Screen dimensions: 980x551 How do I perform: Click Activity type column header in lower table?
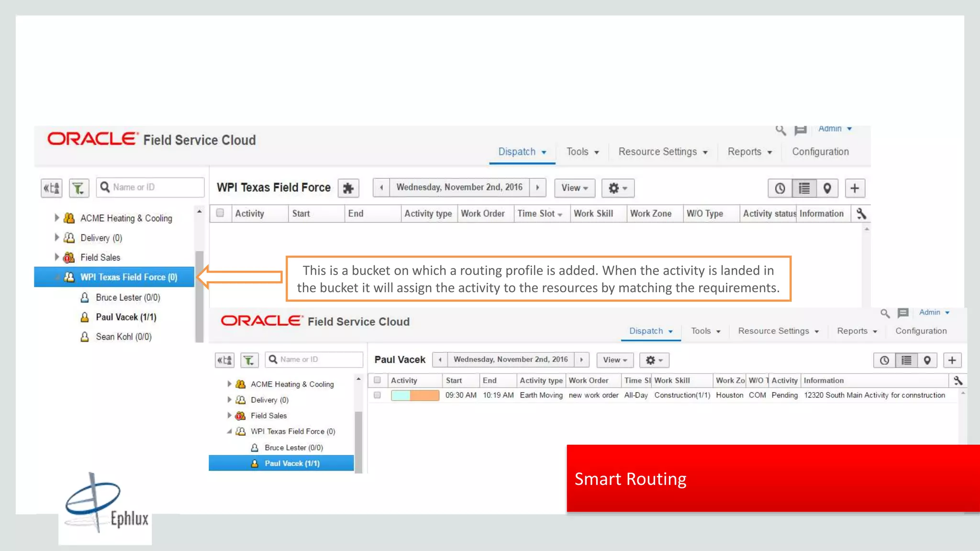pyautogui.click(x=541, y=380)
